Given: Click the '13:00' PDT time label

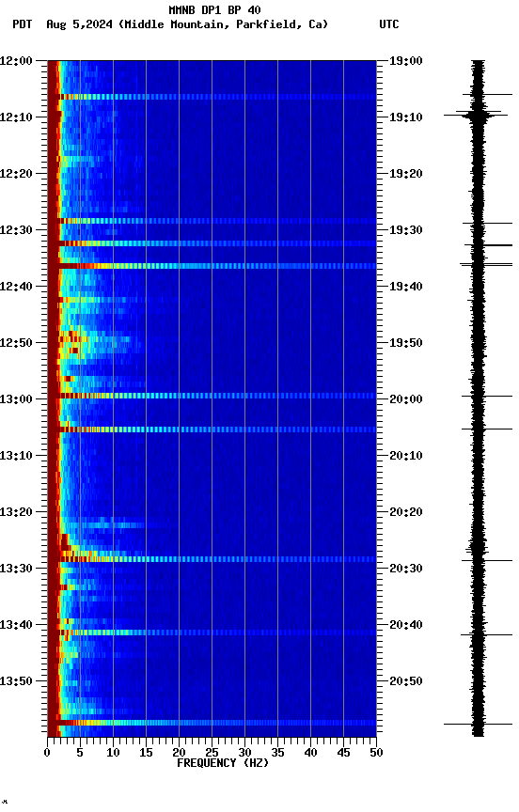Looking at the screenshot, I should 16,399.
